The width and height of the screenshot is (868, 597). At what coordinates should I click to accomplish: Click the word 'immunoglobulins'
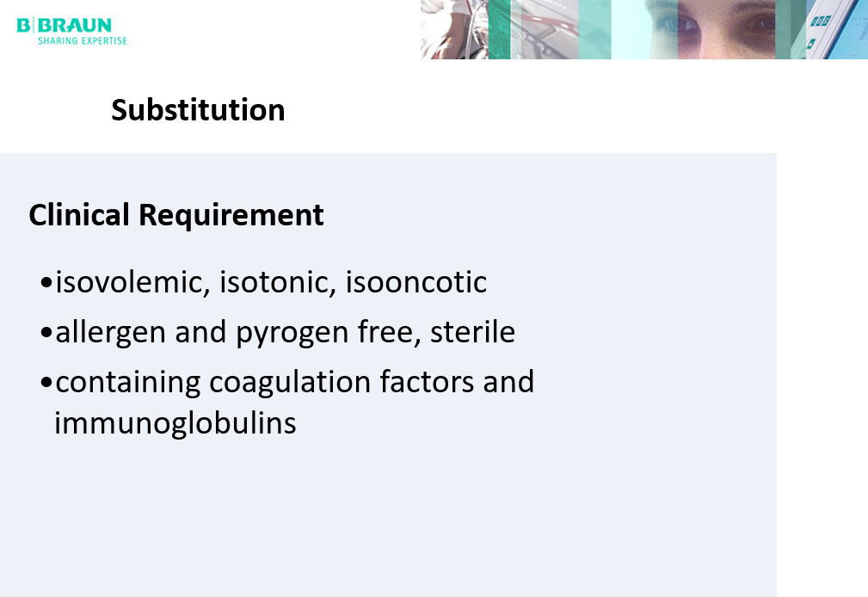(175, 423)
